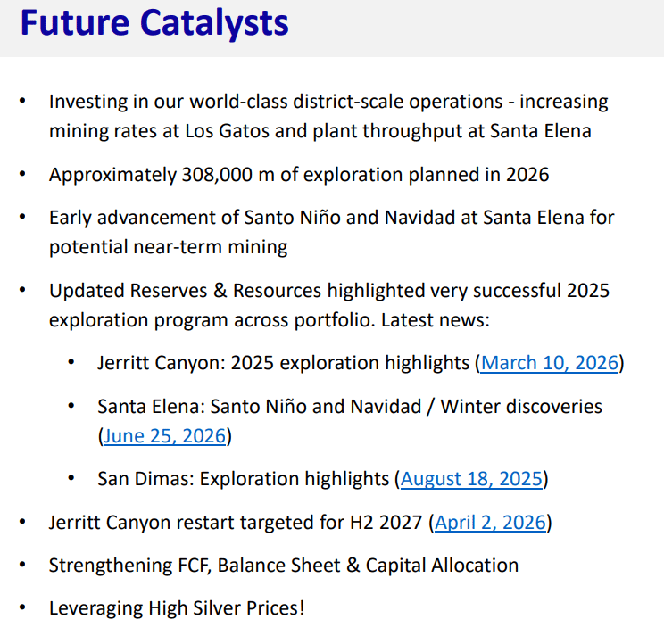Click 'Strengthening FCF, Balance Sheet' bullet text
This screenshot has width=664, height=644.
tap(284, 566)
